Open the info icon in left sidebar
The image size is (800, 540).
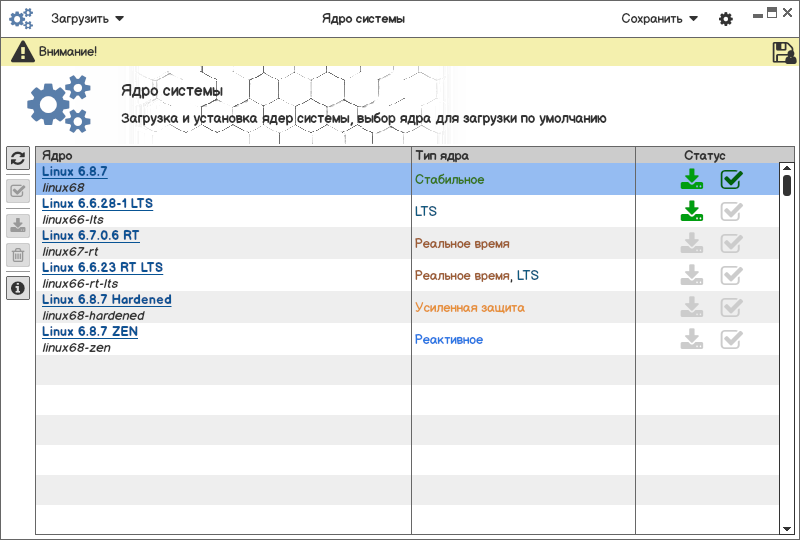point(17,288)
